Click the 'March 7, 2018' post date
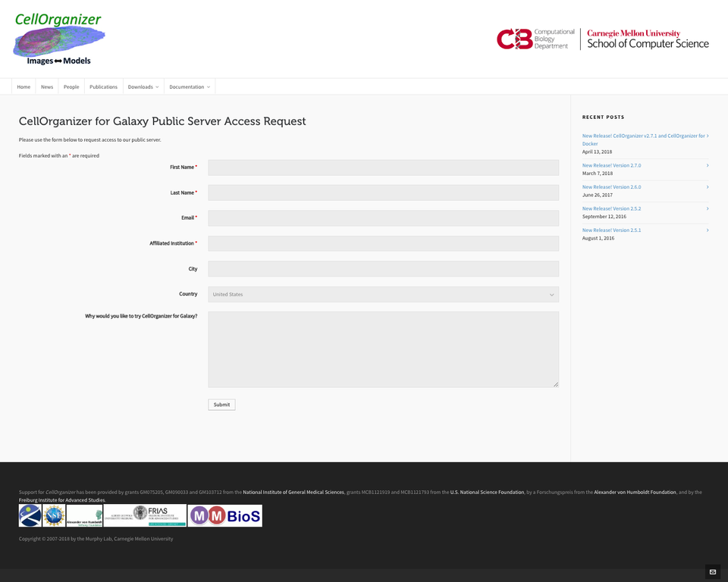 point(598,174)
